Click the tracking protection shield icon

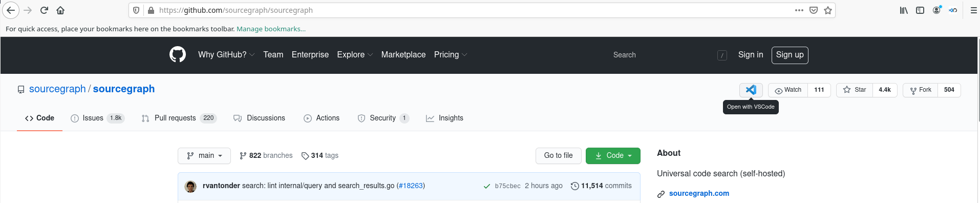tap(136, 10)
